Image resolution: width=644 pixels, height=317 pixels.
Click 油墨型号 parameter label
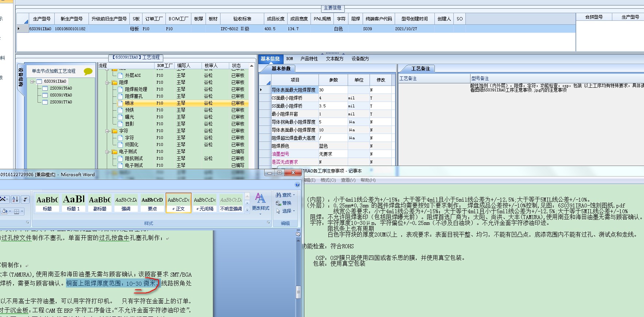tap(280, 154)
